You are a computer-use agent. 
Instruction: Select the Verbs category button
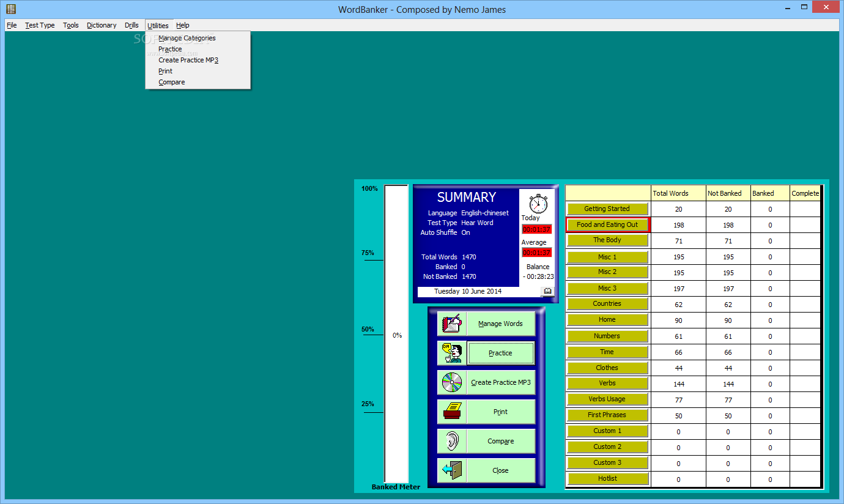click(x=607, y=383)
